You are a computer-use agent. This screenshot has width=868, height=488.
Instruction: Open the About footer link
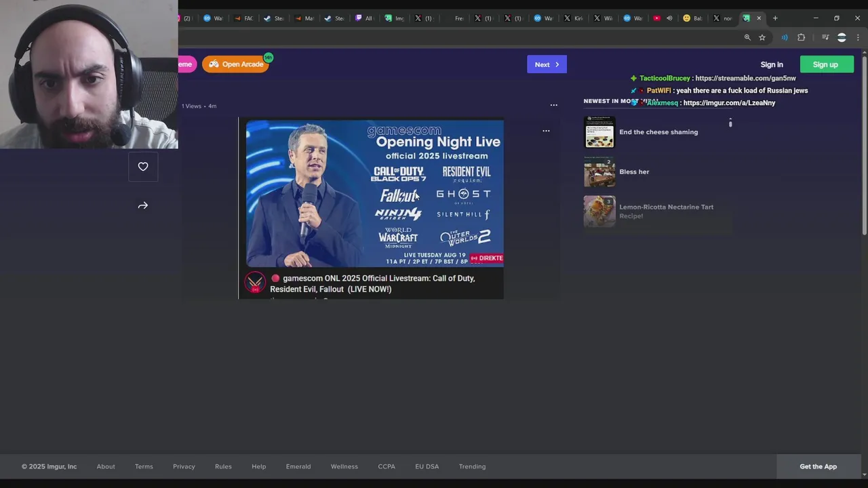[x=106, y=466]
